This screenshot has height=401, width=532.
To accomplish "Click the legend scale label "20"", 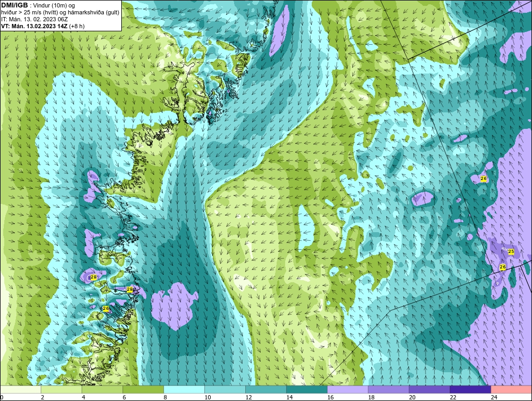I will (x=412, y=397).
